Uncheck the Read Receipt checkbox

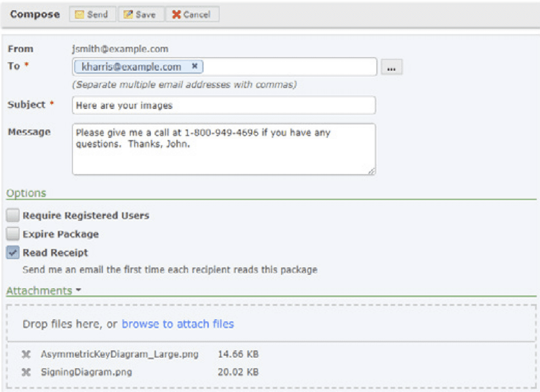coord(13,252)
